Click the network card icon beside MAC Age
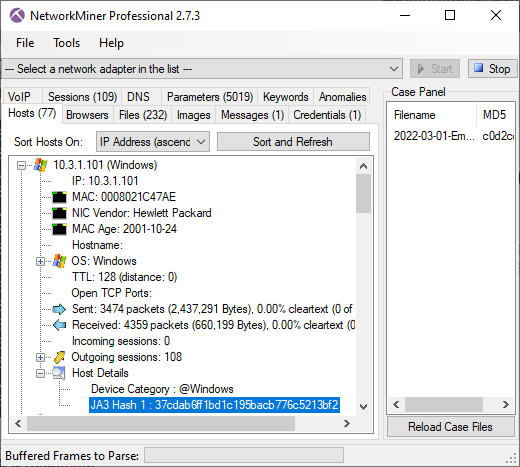Screen dimensions: 520x467 (59, 229)
